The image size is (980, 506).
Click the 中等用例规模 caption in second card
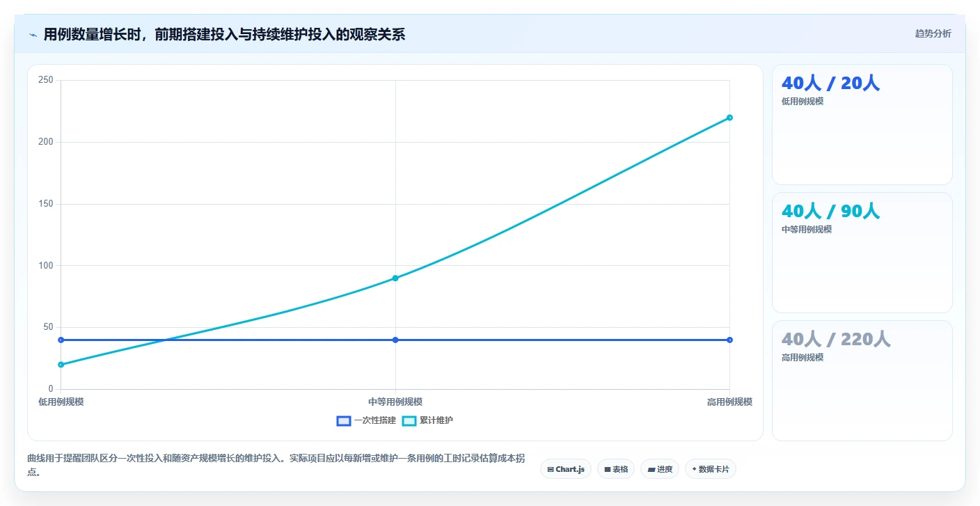[807, 230]
